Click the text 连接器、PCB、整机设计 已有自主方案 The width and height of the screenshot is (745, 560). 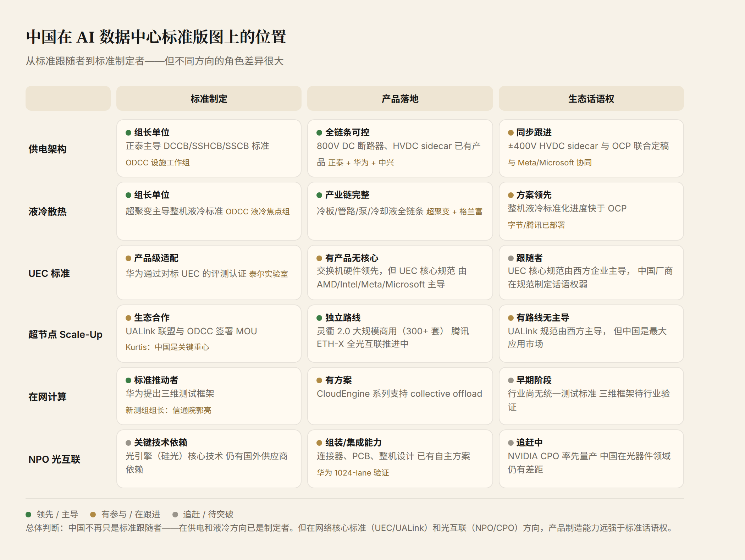(x=393, y=456)
